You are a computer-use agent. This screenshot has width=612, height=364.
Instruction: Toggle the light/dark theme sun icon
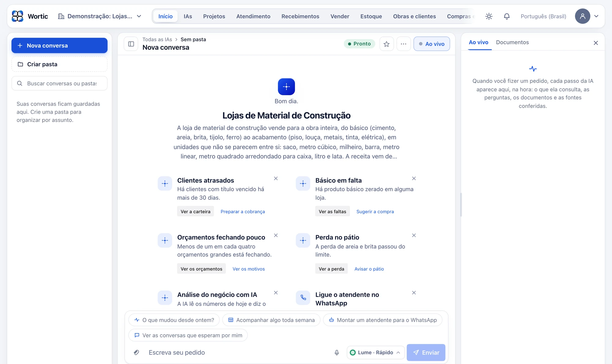tap(489, 16)
